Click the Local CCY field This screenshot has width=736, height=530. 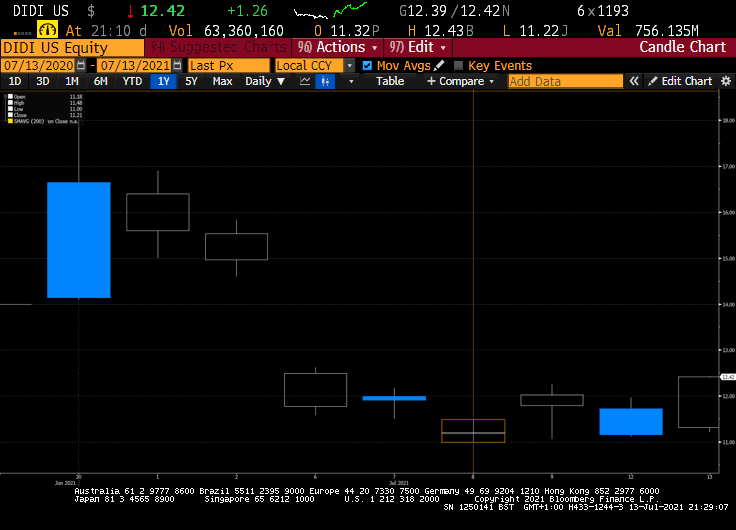click(x=310, y=65)
